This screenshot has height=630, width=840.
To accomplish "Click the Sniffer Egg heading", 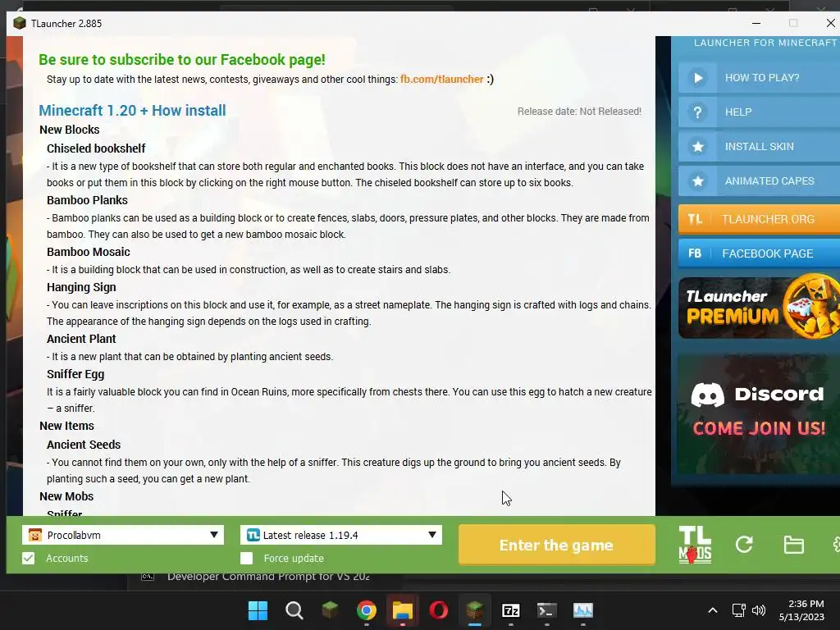I will pos(75,374).
